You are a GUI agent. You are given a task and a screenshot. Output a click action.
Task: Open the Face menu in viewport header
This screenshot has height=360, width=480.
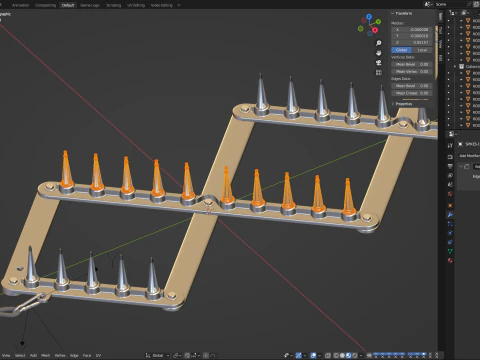click(x=87, y=355)
